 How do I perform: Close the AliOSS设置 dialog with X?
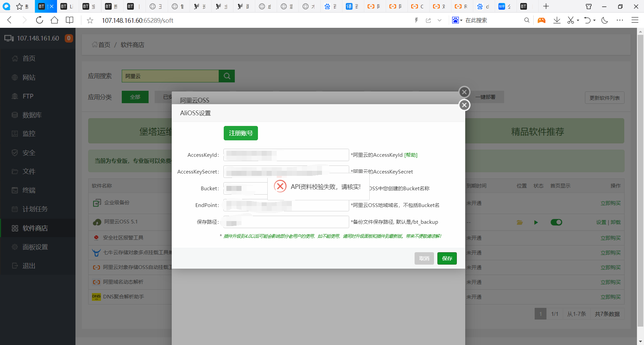[x=464, y=105]
